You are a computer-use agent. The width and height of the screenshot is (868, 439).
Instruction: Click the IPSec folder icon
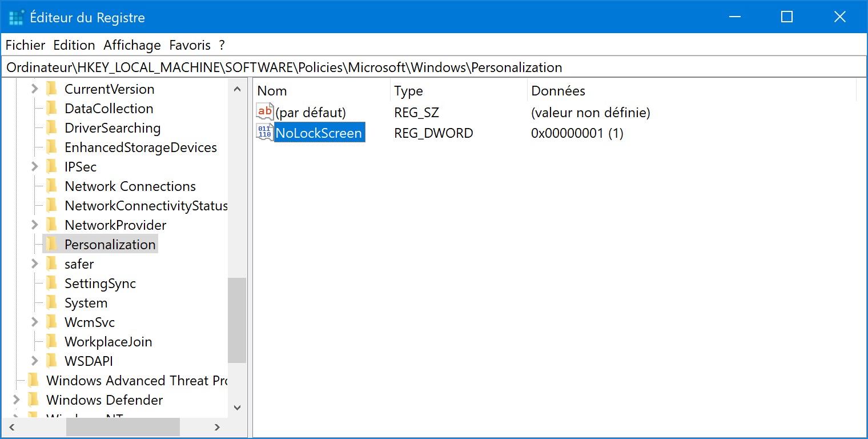click(x=51, y=166)
